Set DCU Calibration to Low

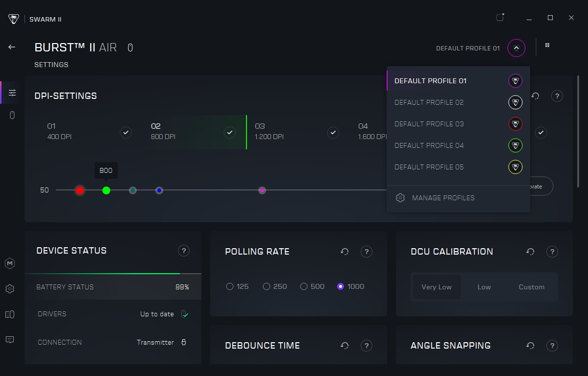click(x=484, y=287)
